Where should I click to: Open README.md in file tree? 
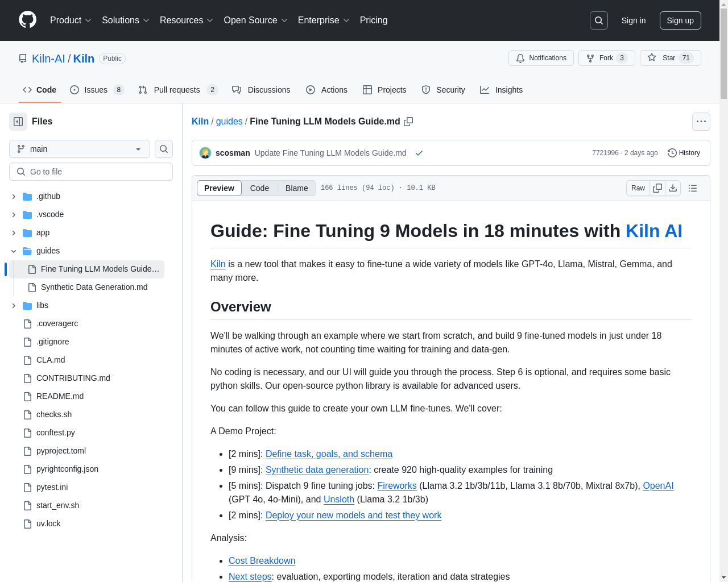point(86,397)
